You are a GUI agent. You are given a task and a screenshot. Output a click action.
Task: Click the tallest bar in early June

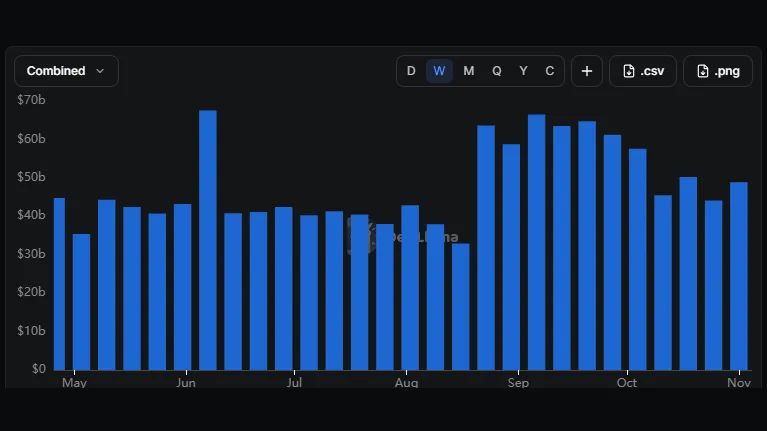click(208, 240)
